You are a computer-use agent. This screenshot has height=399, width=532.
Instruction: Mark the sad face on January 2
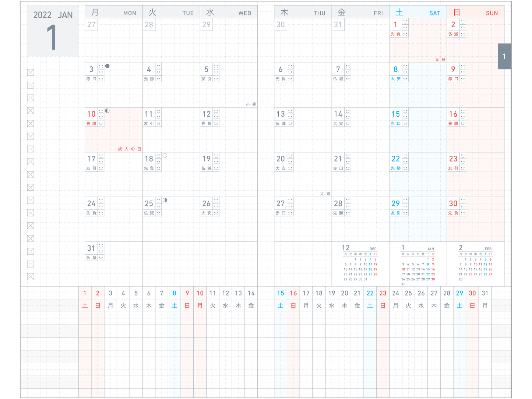463,34
